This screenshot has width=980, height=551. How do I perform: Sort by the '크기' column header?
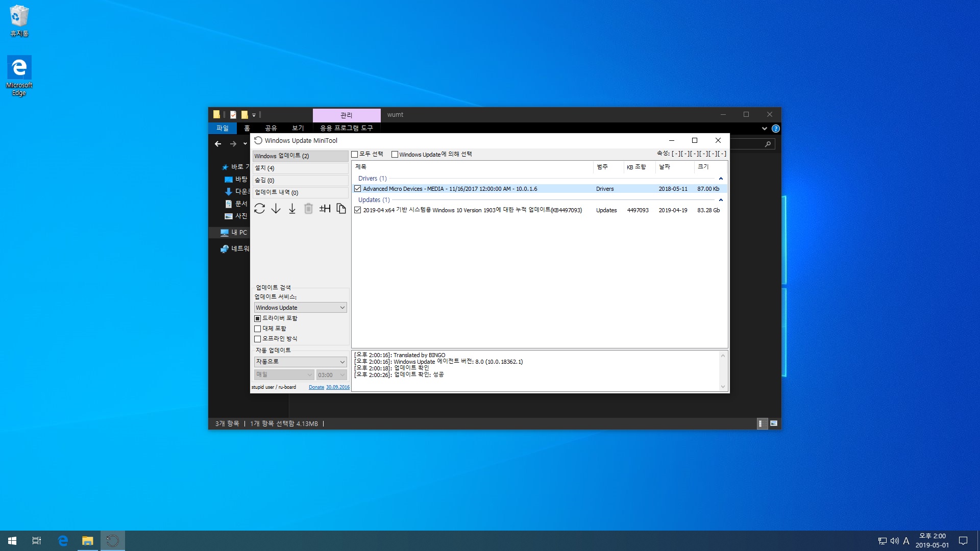(710, 167)
